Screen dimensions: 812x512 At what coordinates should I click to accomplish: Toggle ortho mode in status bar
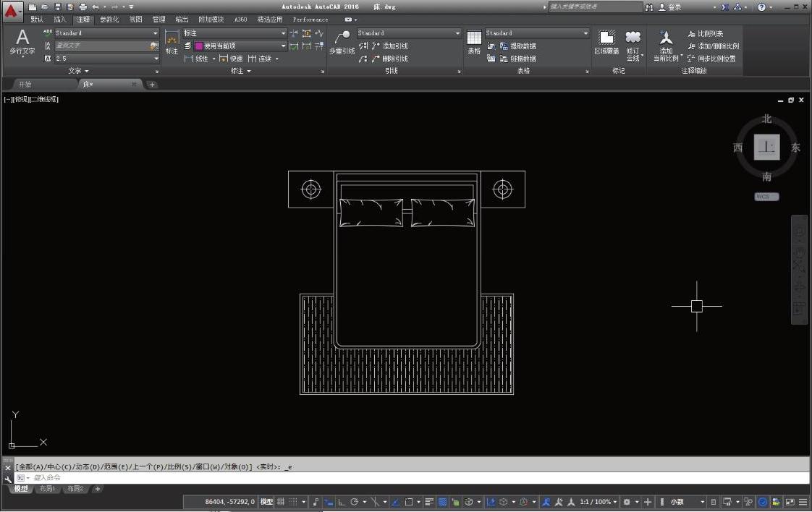(x=342, y=502)
